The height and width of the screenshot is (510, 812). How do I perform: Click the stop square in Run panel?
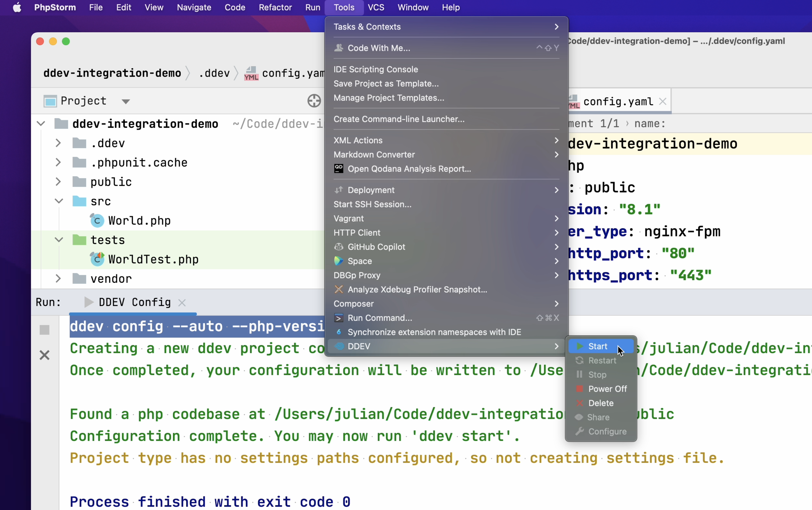coord(44,330)
